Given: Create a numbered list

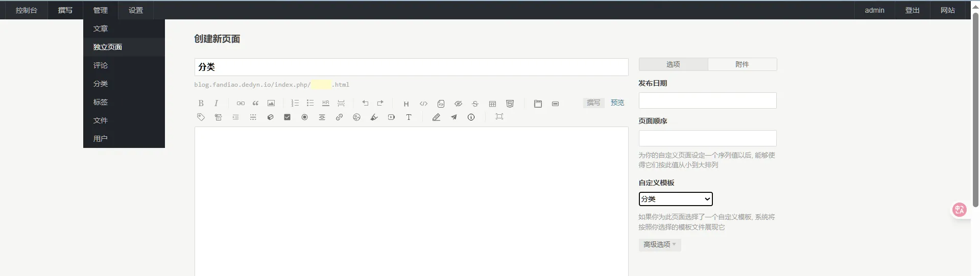Looking at the screenshot, I should (295, 103).
